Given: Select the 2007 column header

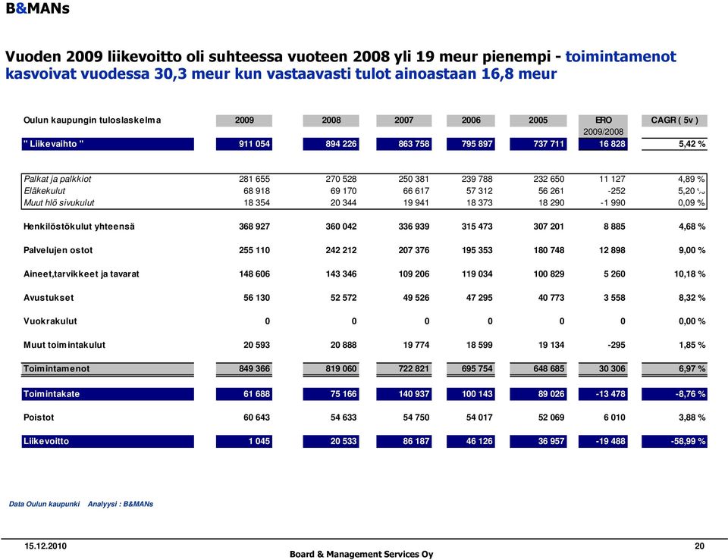Looking at the screenshot, I should pyautogui.click(x=404, y=120).
